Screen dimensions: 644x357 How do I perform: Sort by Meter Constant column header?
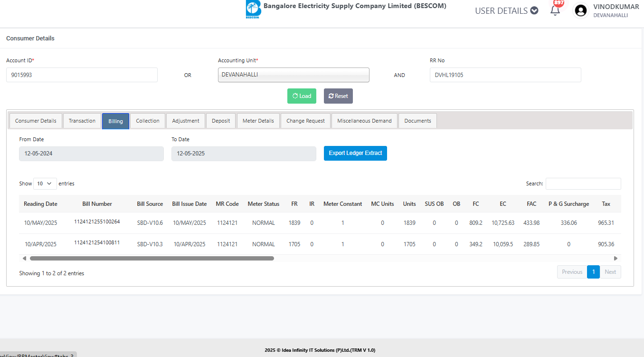point(343,204)
